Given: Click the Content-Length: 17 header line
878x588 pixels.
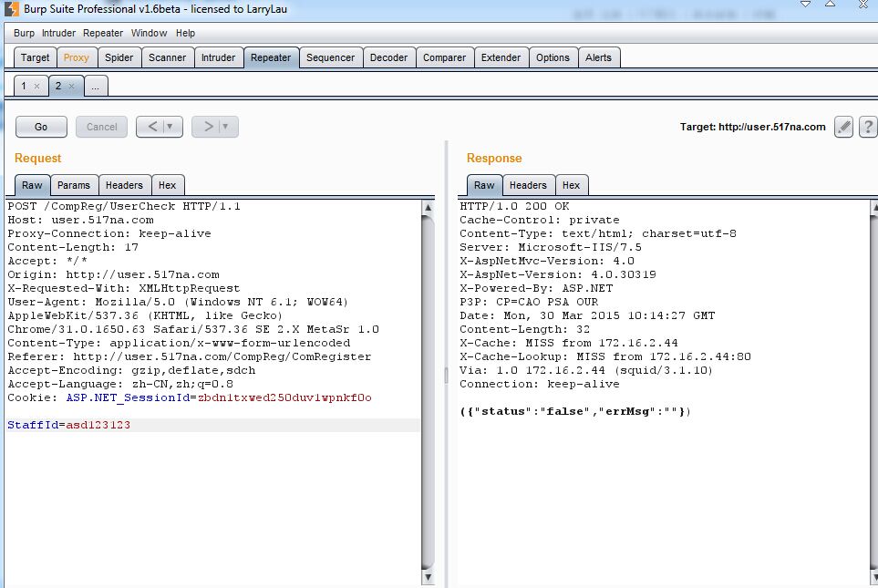Looking at the screenshot, I should (x=73, y=247).
